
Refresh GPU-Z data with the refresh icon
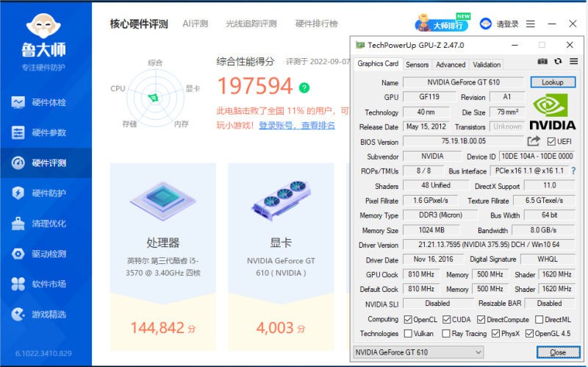point(558,61)
